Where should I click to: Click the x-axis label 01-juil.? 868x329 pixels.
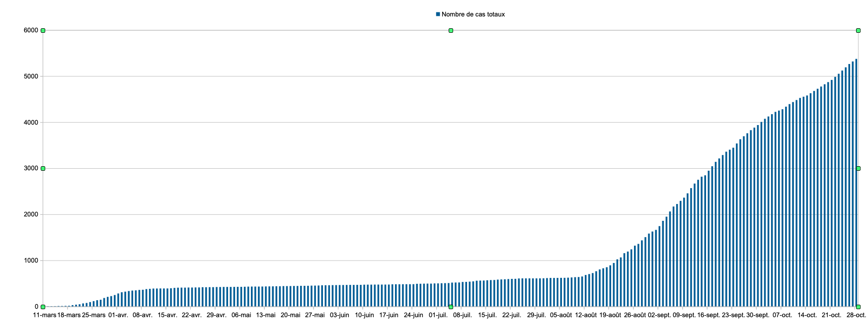click(438, 315)
